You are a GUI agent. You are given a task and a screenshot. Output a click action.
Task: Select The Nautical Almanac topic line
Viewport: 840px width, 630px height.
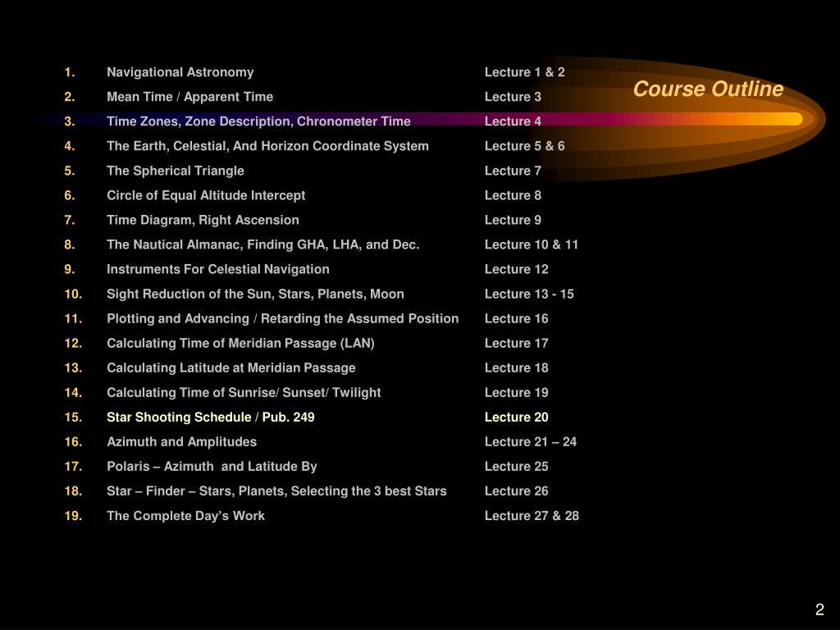[262, 244]
